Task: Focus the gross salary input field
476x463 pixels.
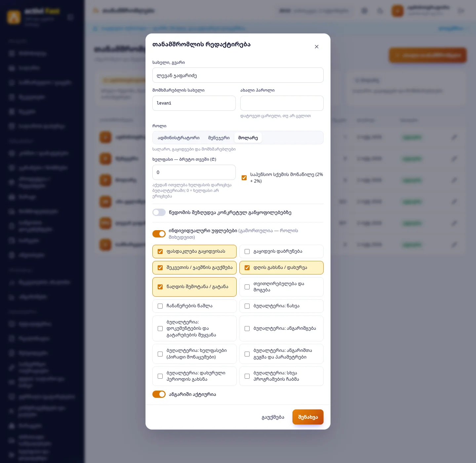Action: [x=194, y=172]
